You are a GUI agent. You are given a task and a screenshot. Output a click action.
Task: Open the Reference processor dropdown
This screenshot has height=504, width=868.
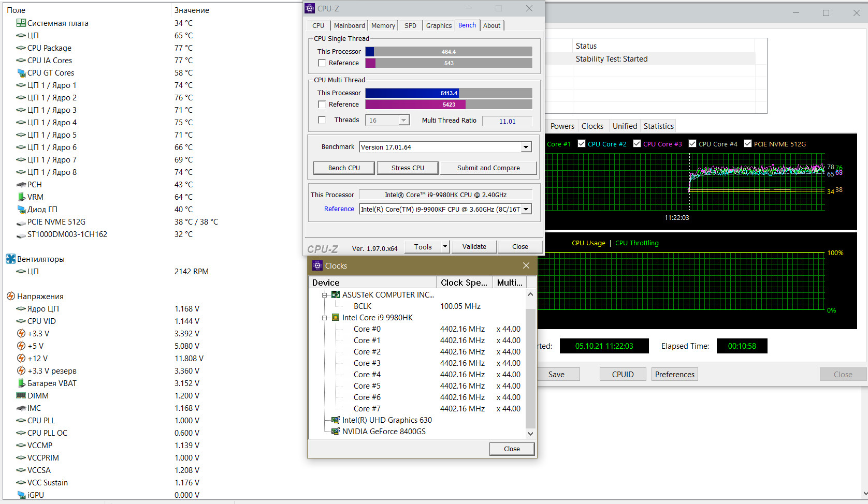coord(526,209)
